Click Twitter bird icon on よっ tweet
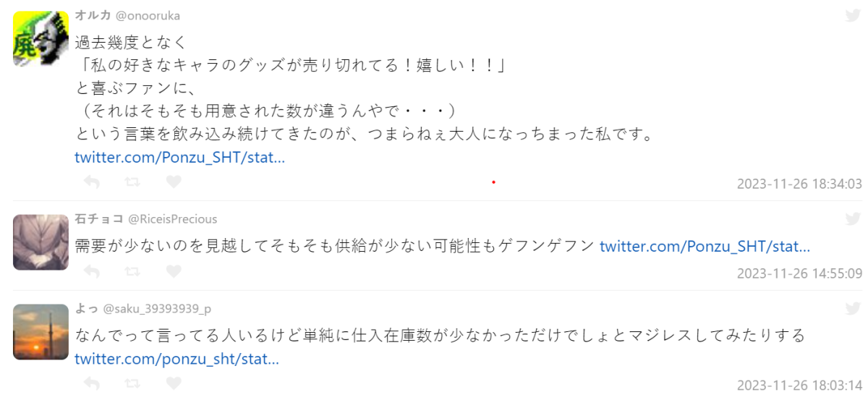 853,308
